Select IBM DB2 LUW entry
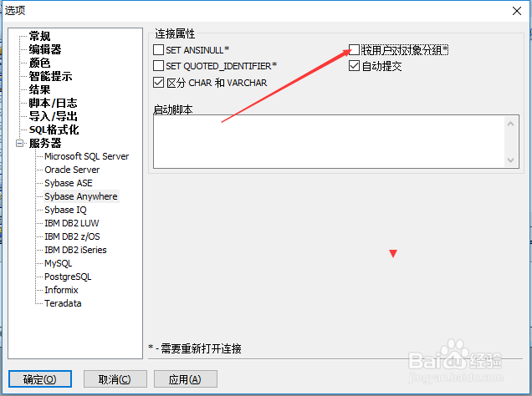Image resolution: width=532 pixels, height=396 pixels. (x=72, y=223)
